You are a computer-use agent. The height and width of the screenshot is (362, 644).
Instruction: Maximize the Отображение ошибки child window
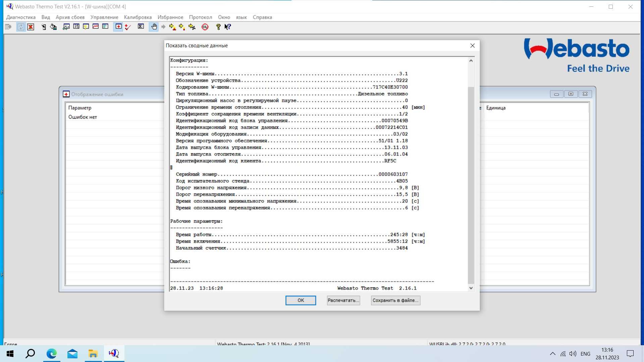point(571,94)
